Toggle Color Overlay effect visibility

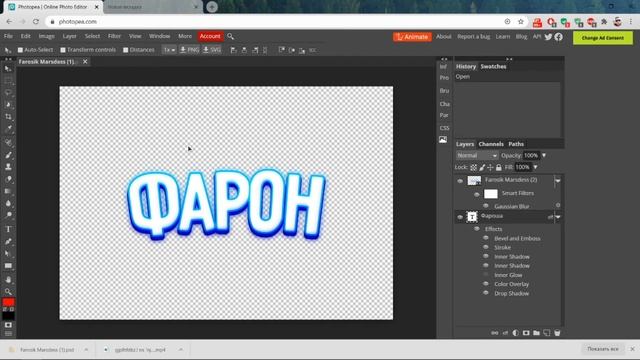pos(486,284)
